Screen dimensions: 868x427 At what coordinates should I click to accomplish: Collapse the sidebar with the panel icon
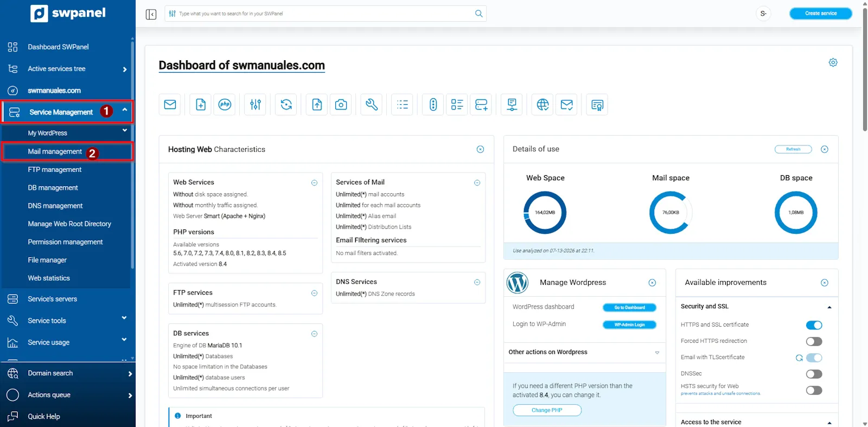coord(151,14)
